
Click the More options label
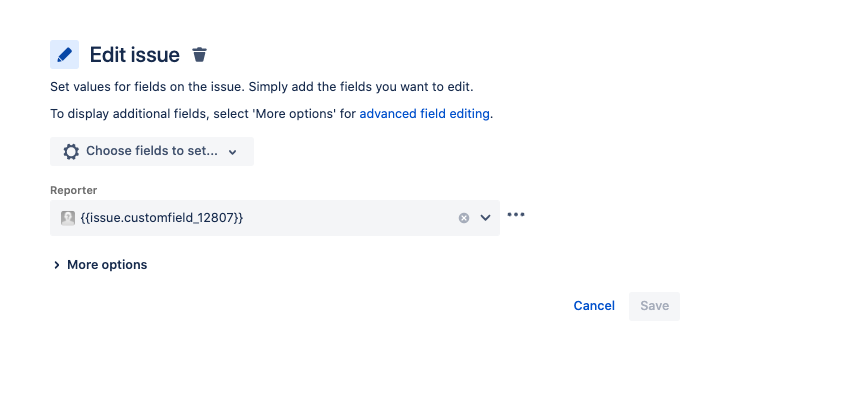tap(107, 265)
